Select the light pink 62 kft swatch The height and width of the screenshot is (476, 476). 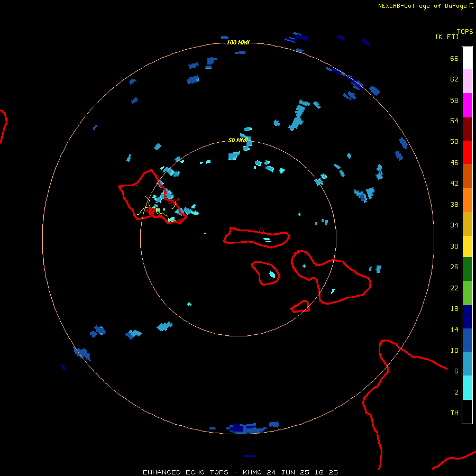click(467, 81)
